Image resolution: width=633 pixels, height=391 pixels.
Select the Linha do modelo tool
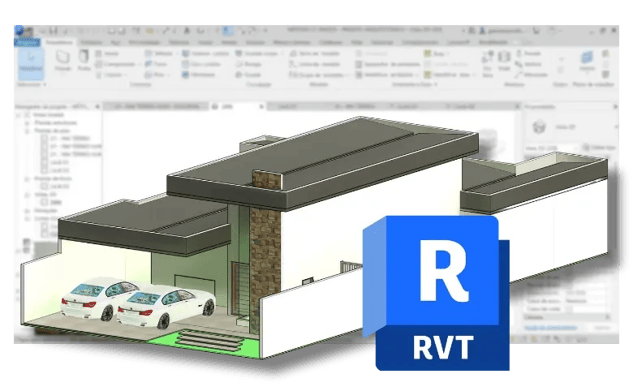pyautogui.click(x=315, y=64)
